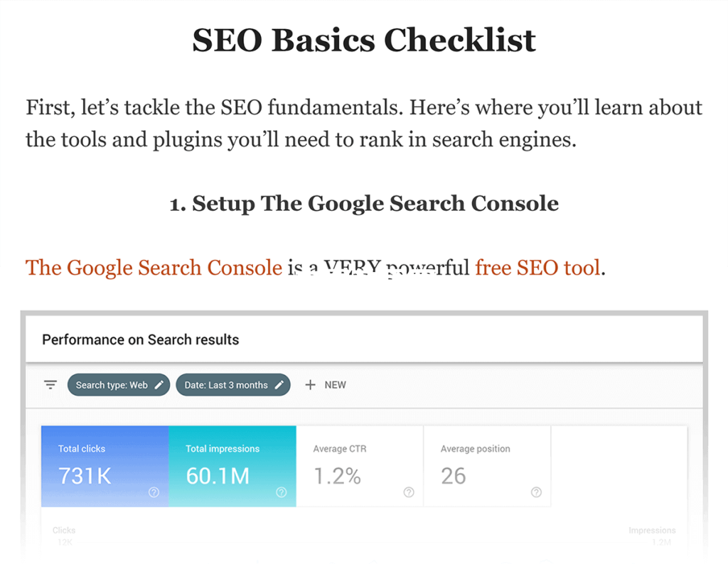
Task: Open The Google Search Console link
Action: (154, 268)
